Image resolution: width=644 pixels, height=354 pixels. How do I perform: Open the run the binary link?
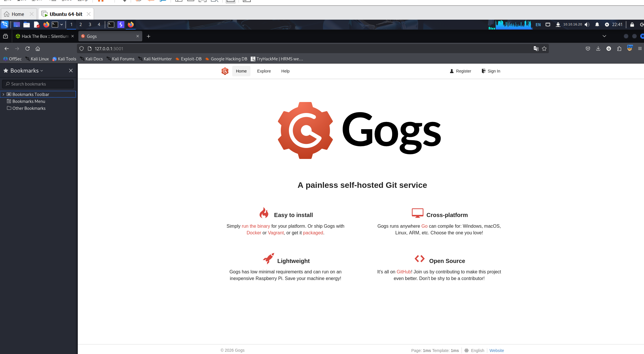click(256, 226)
